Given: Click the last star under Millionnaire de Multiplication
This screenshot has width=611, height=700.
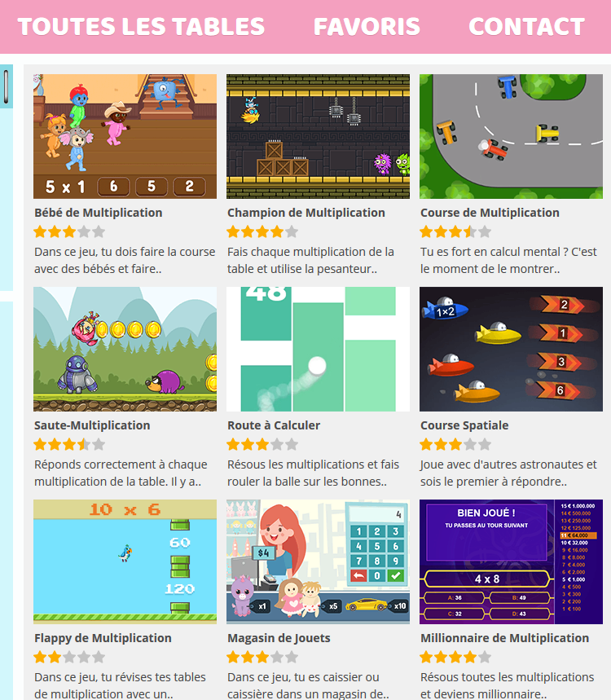Looking at the screenshot, I should pyautogui.click(x=485, y=657).
